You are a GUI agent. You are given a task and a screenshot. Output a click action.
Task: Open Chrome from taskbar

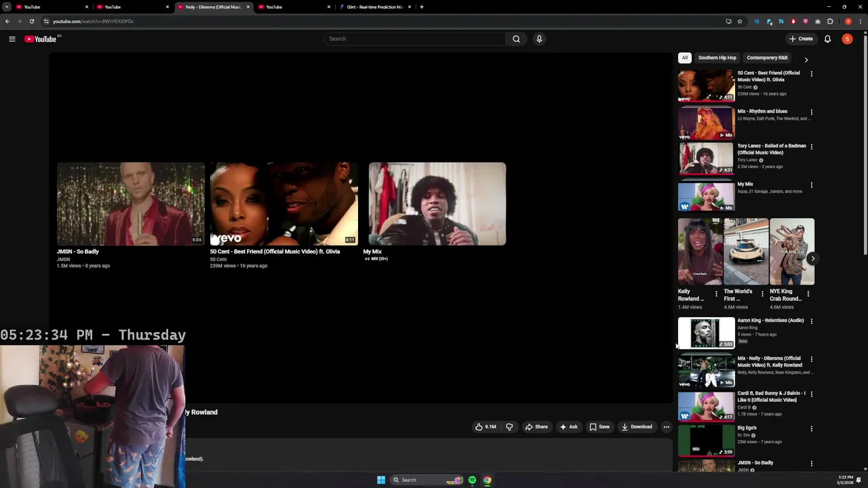click(x=487, y=480)
